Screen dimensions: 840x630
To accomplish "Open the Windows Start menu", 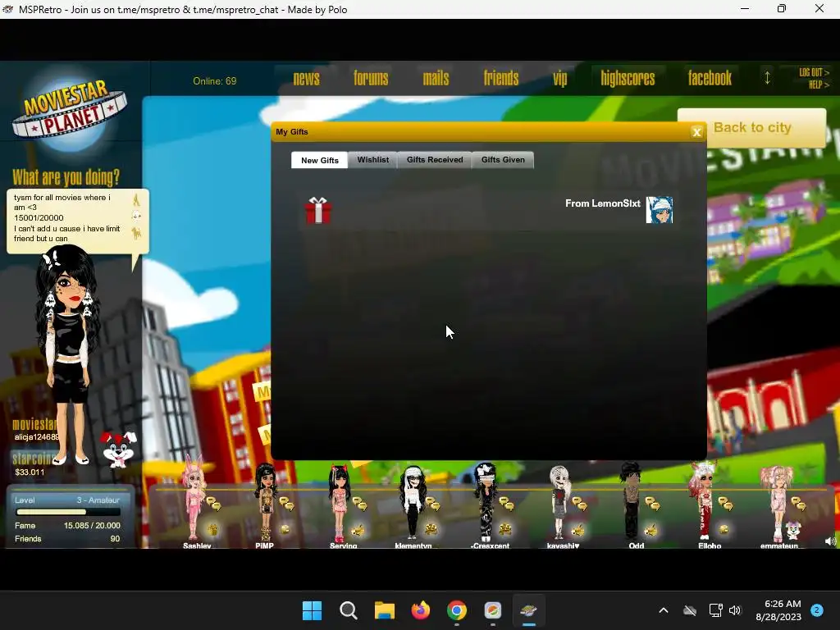I will 312,610.
